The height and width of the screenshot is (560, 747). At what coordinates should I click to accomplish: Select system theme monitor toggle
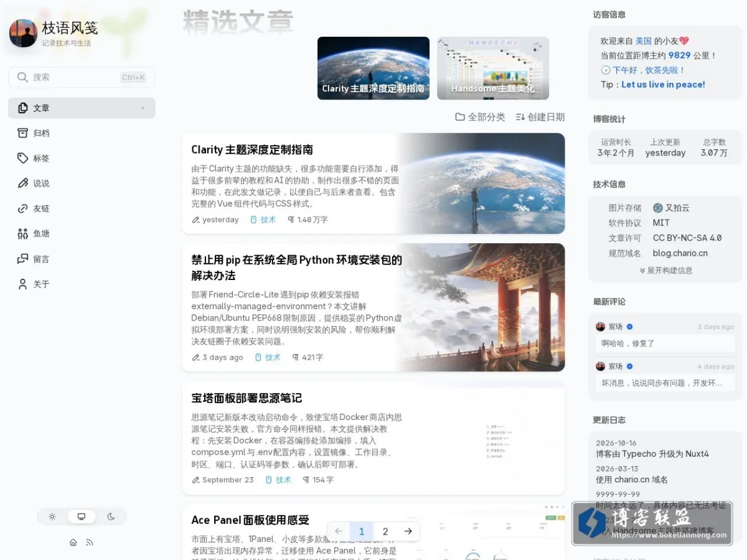[82, 516]
